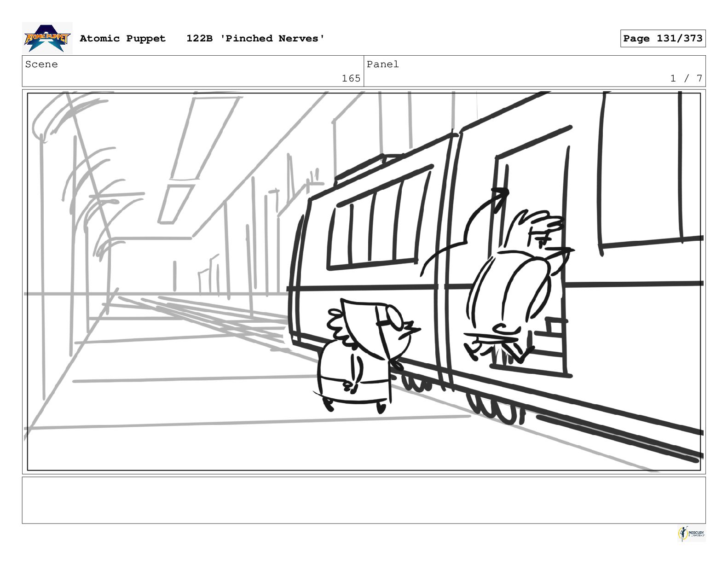728x564 pixels.
Task: Select the 'Atomic Puppet' title text
Action: coord(122,38)
